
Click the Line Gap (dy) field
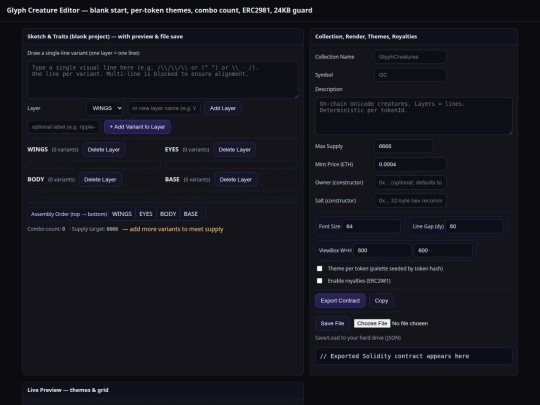point(475,226)
